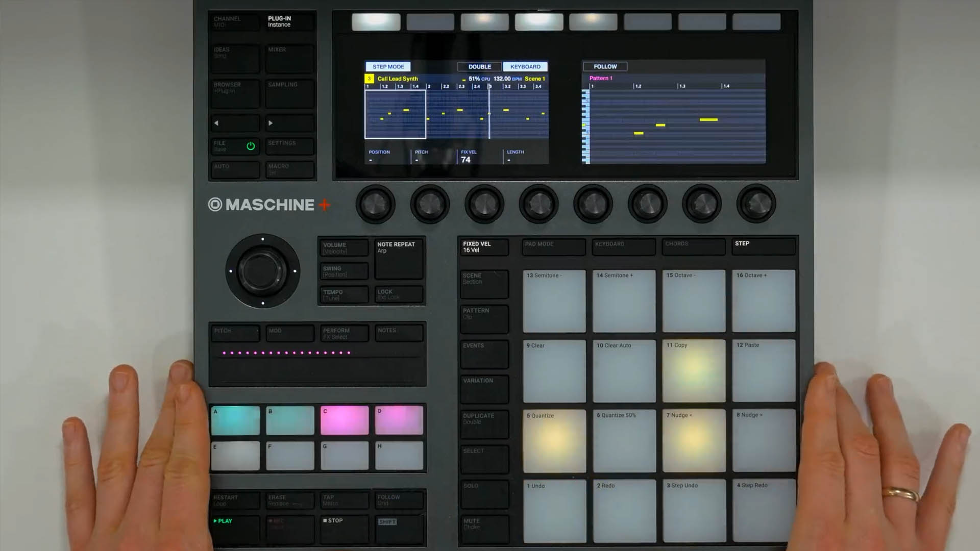
Task: Tap pad 7 Nudge left
Action: [694, 441]
